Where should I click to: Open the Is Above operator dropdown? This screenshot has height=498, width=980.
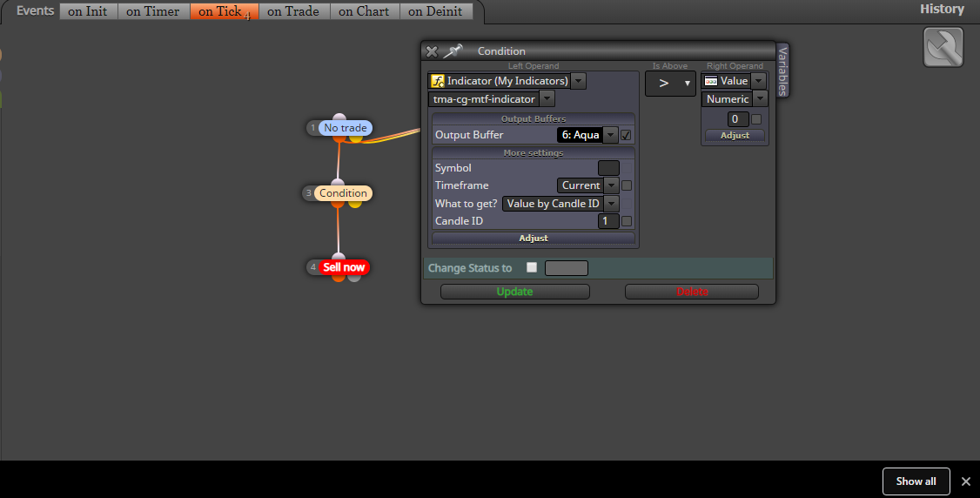[x=671, y=83]
